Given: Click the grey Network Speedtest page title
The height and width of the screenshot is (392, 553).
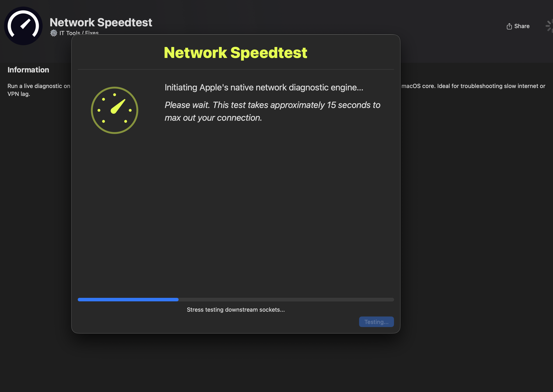Looking at the screenshot, I should pos(101,22).
